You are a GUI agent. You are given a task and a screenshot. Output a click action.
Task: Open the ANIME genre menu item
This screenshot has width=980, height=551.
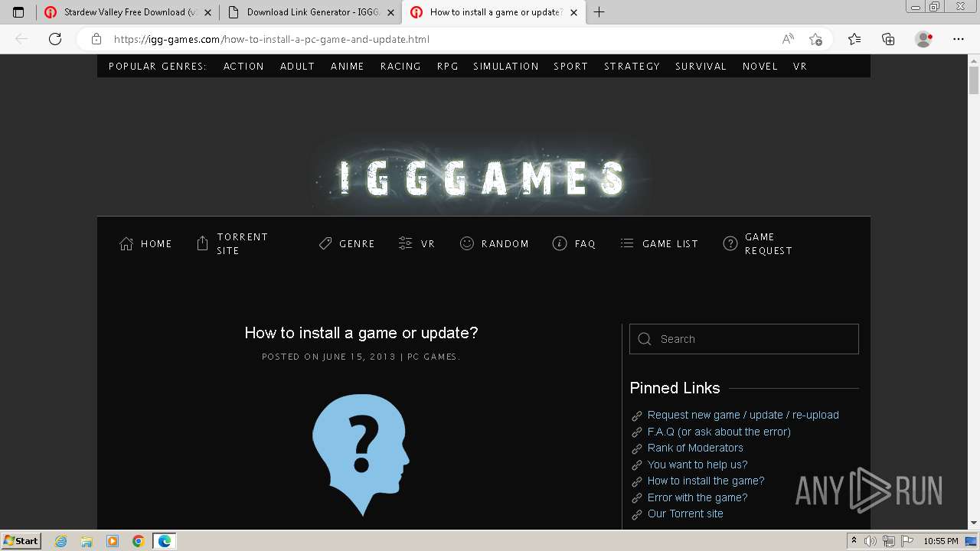tap(347, 67)
